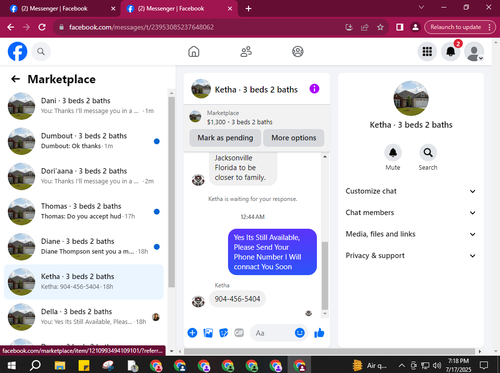Screen dimensions: 500x373
Task: Open the grid menu icon
Action: pos(427,52)
